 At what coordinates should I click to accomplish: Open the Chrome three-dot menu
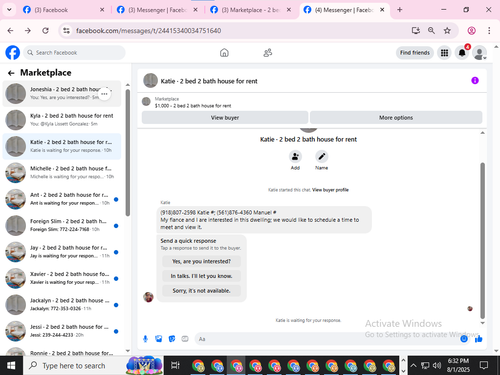pyautogui.click(x=489, y=31)
